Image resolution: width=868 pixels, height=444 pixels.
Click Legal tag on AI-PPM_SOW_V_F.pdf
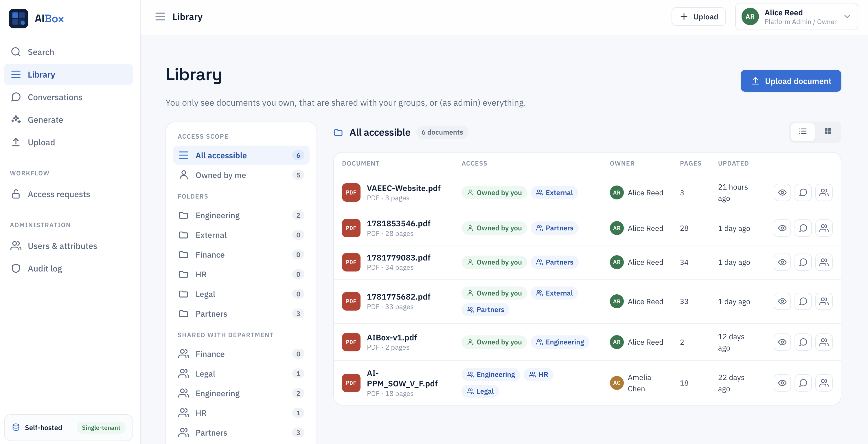pyautogui.click(x=480, y=391)
